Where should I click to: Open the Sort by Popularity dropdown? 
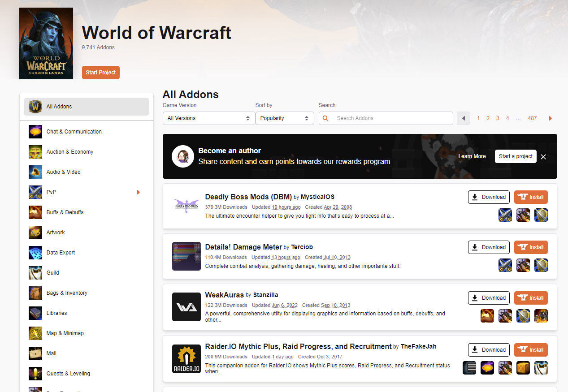coord(285,118)
